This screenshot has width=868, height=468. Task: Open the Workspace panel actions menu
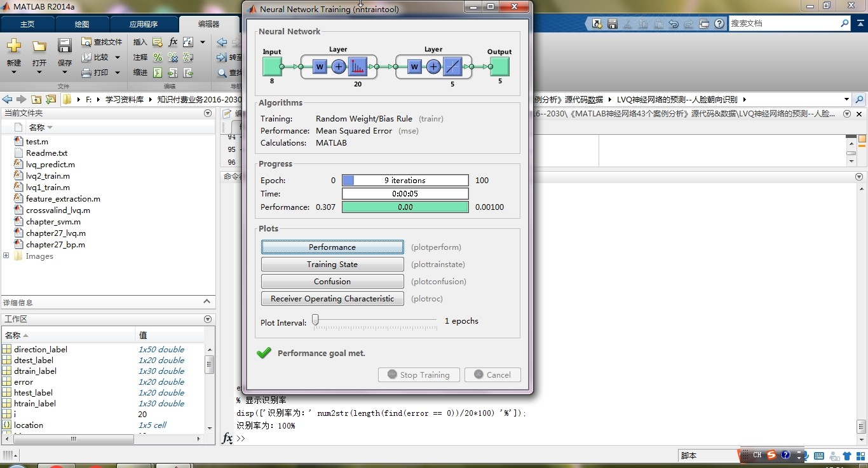pyautogui.click(x=208, y=319)
